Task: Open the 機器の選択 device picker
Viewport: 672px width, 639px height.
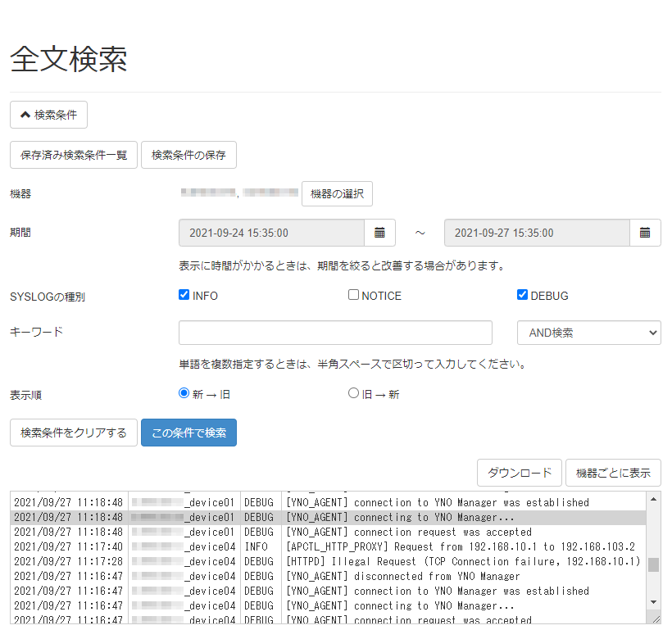Action: coord(337,193)
